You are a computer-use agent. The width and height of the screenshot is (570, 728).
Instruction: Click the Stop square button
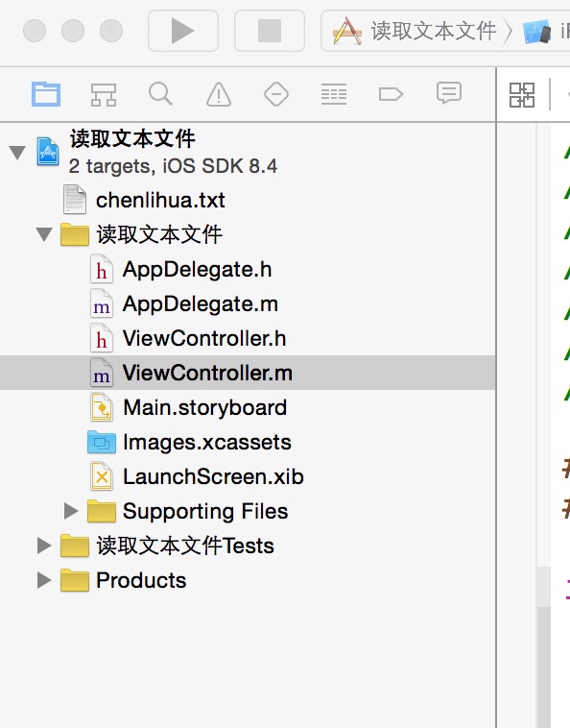tap(270, 31)
